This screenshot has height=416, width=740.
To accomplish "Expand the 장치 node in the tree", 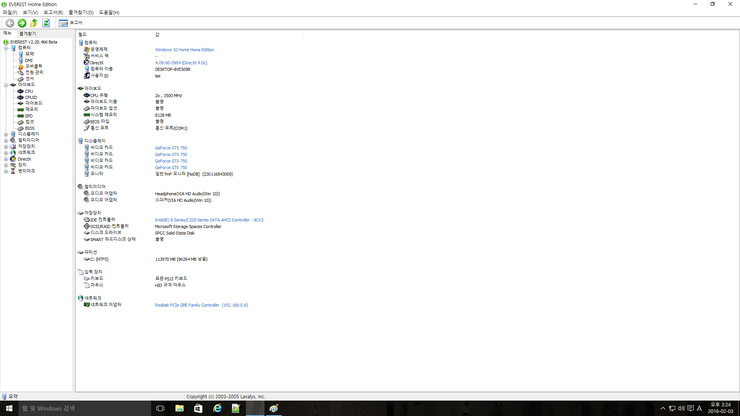I will click(6, 165).
